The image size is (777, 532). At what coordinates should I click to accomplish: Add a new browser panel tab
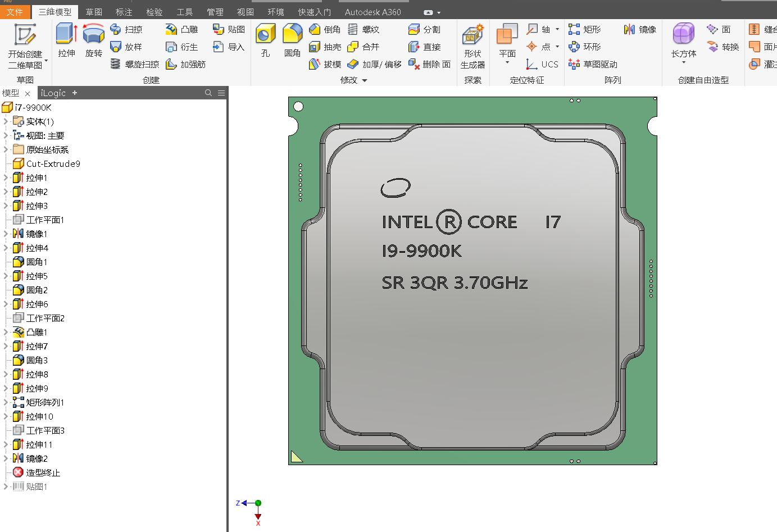(x=75, y=93)
